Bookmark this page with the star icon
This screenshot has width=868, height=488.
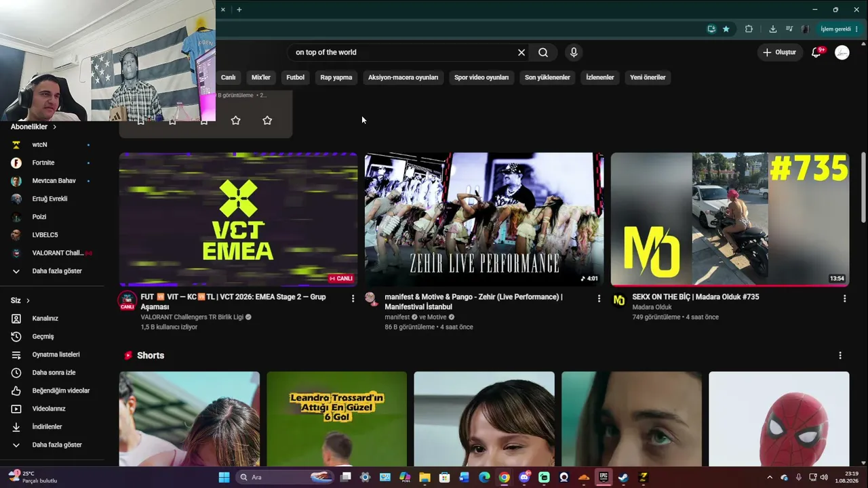pyautogui.click(x=726, y=29)
